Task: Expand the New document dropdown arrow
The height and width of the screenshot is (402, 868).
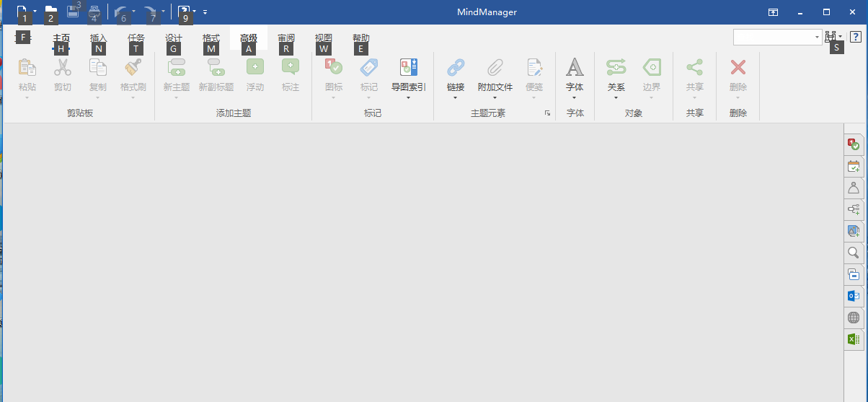Action: 35,12
